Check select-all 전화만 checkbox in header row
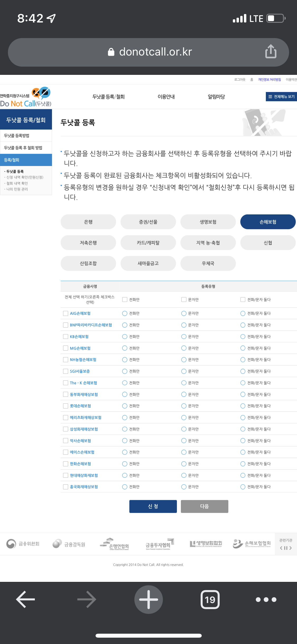297x644 pixels. click(x=125, y=300)
